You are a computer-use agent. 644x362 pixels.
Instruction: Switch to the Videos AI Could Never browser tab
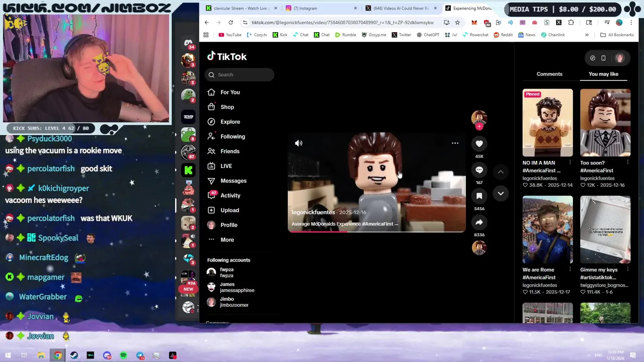tap(401, 8)
